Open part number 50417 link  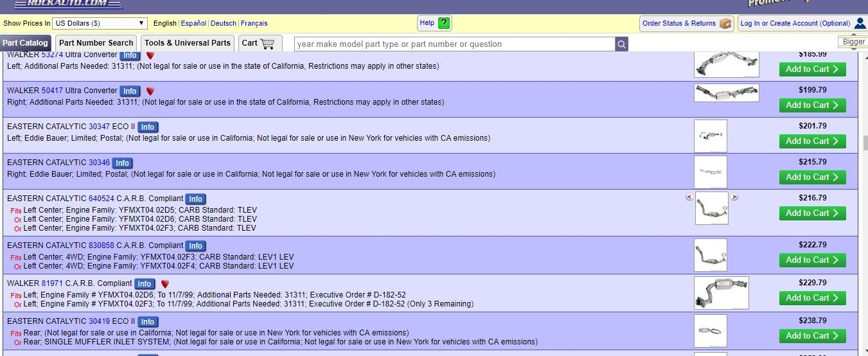tap(52, 91)
